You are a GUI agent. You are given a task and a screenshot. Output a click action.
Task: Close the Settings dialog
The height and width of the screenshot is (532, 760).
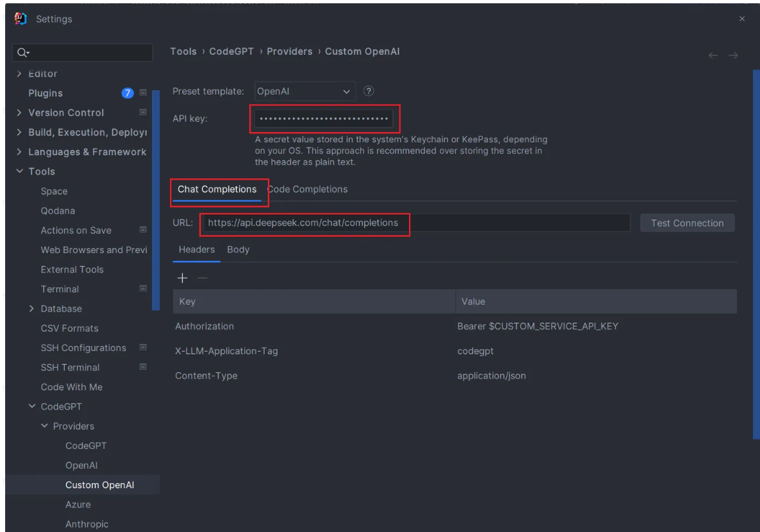pyautogui.click(x=742, y=19)
